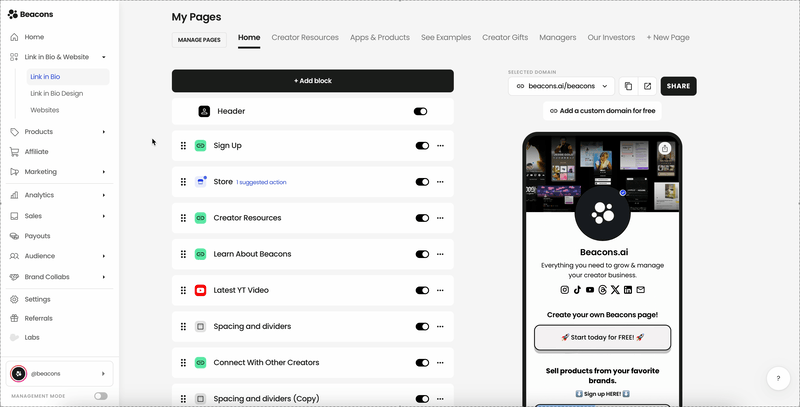Click the Analytics bar chart icon
The image size is (800, 407).
point(14,195)
